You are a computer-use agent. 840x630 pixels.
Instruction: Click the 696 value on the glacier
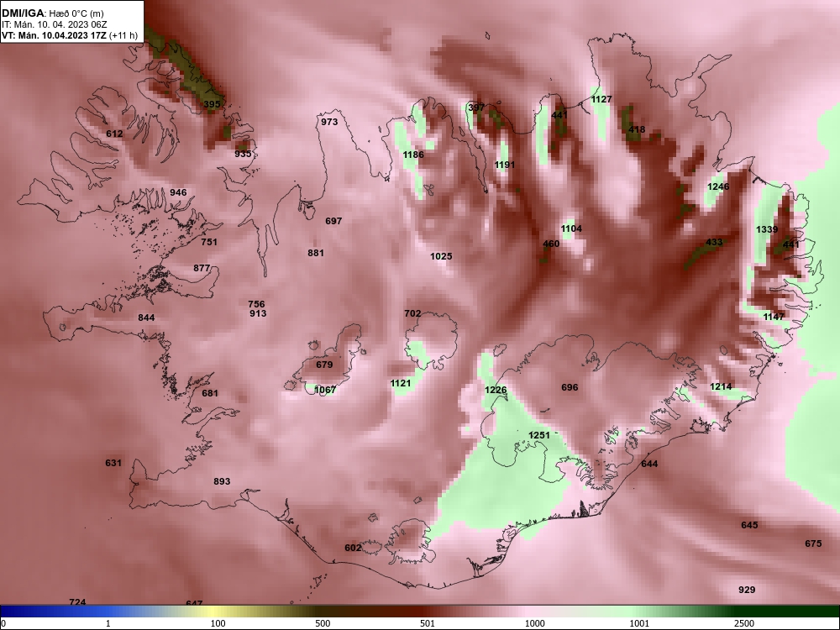pyautogui.click(x=570, y=387)
